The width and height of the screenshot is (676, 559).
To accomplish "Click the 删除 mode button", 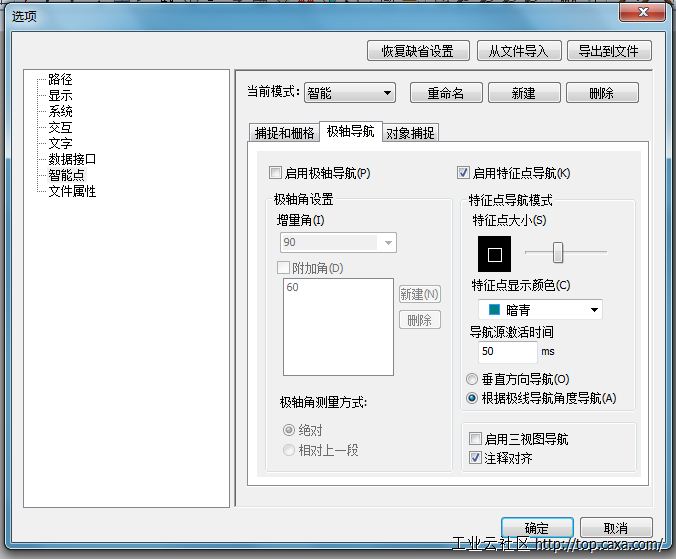I will [x=602, y=93].
